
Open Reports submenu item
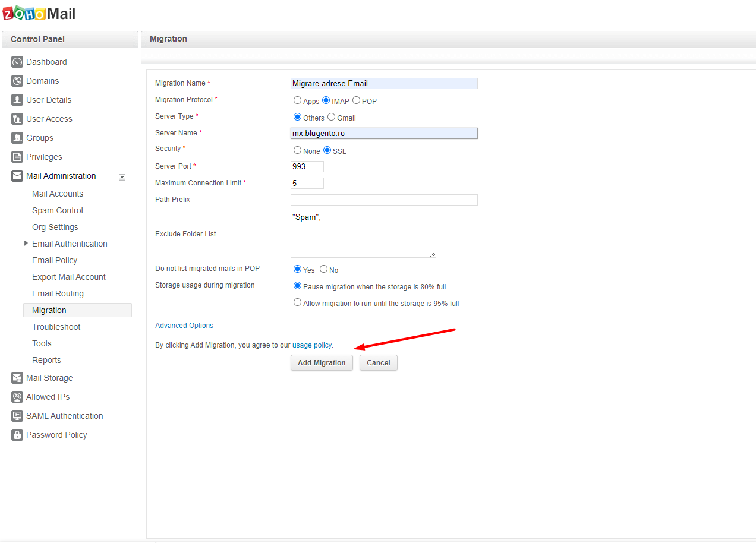pyautogui.click(x=46, y=360)
